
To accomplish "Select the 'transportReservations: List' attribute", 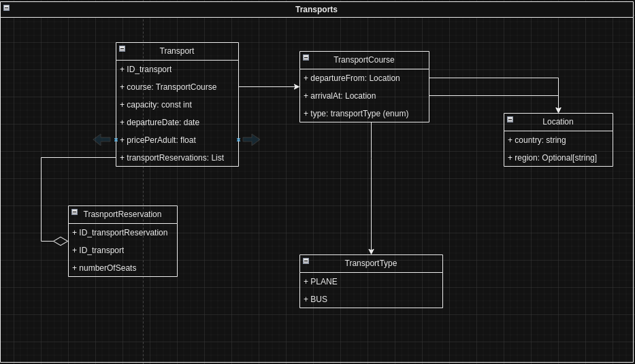I will [x=177, y=157].
